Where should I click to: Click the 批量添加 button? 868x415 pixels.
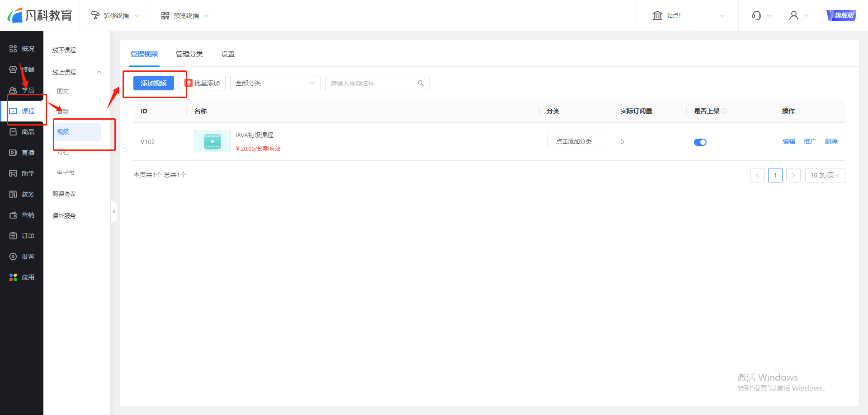pyautogui.click(x=202, y=83)
